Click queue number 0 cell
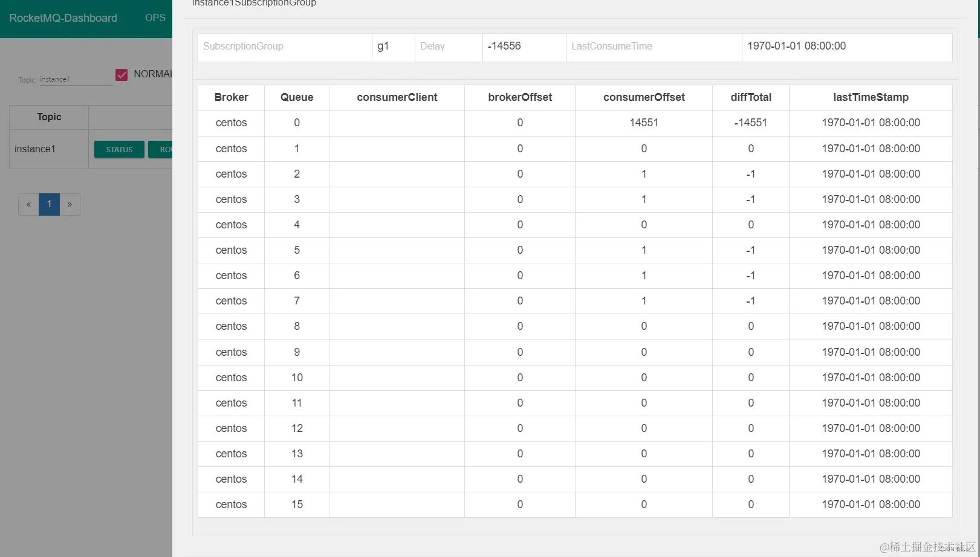This screenshot has height=557, width=980. [x=297, y=123]
